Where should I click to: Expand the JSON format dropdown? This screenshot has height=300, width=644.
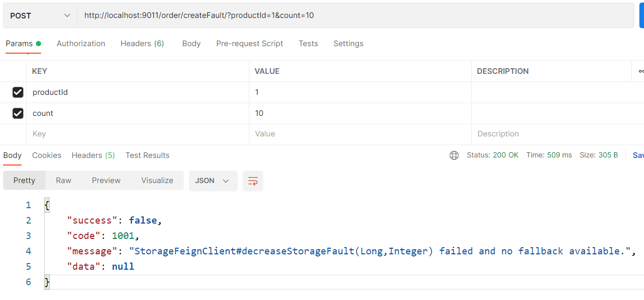point(213,181)
